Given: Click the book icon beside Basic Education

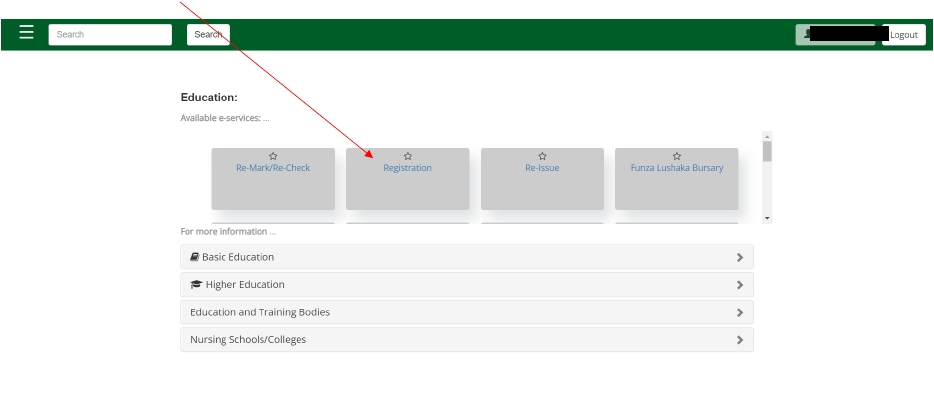Looking at the screenshot, I should pyautogui.click(x=195, y=257).
